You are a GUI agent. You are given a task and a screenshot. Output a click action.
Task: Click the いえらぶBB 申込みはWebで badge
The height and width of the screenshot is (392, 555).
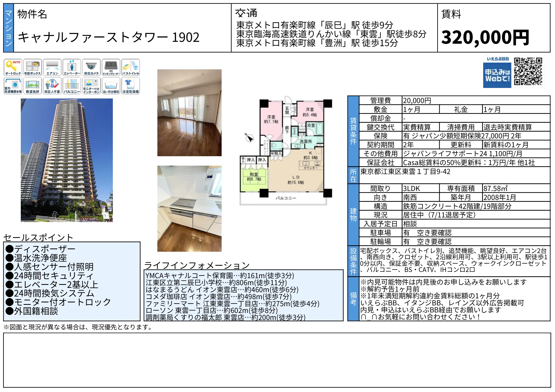pos(497,72)
